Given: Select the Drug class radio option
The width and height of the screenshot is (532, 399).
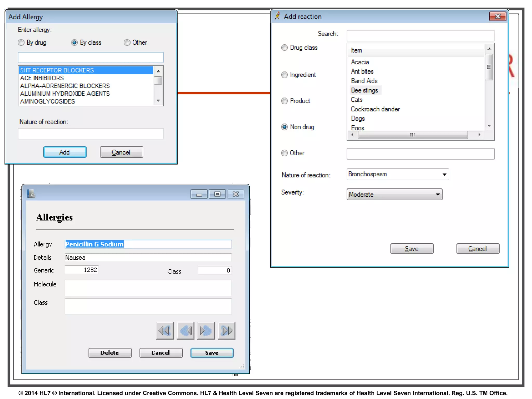Looking at the screenshot, I should point(285,48).
